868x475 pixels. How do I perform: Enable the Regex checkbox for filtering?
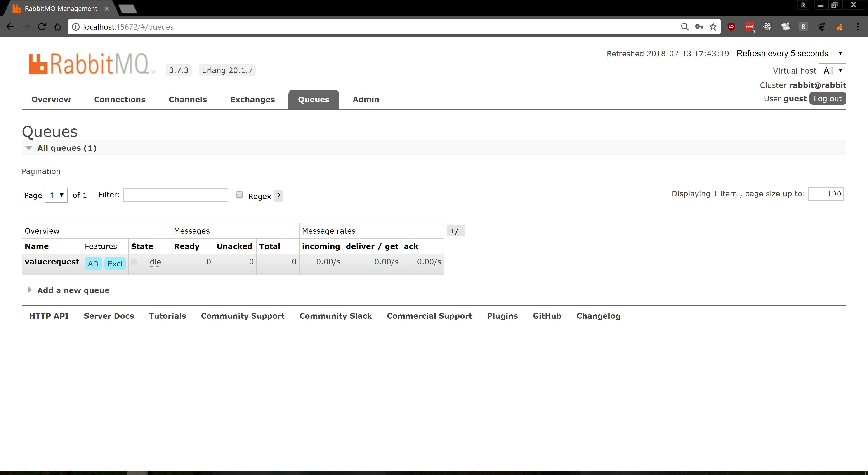[x=239, y=195]
